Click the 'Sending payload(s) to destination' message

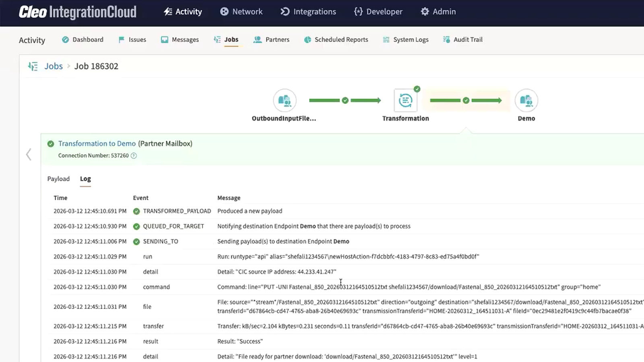tap(283, 241)
